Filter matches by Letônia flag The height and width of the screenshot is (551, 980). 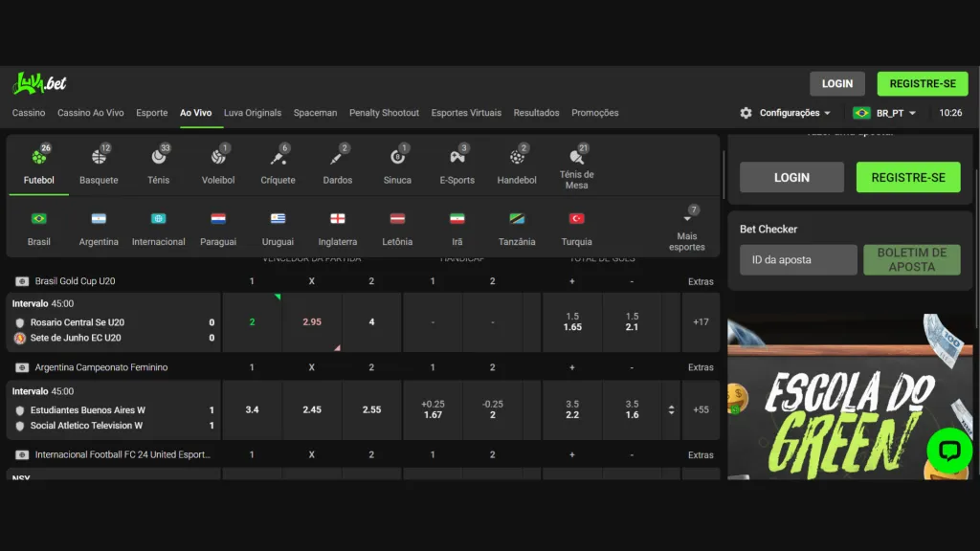pos(397,219)
